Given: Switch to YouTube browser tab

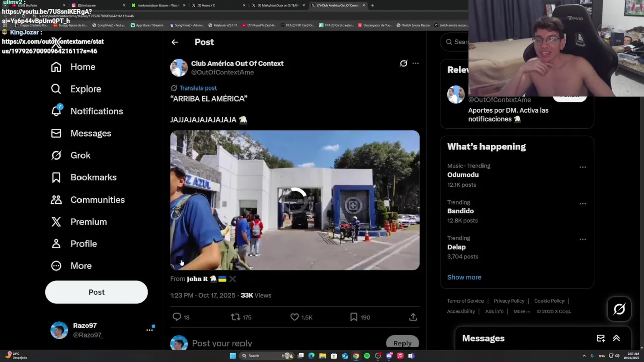Looking at the screenshot, I should (38, 5).
